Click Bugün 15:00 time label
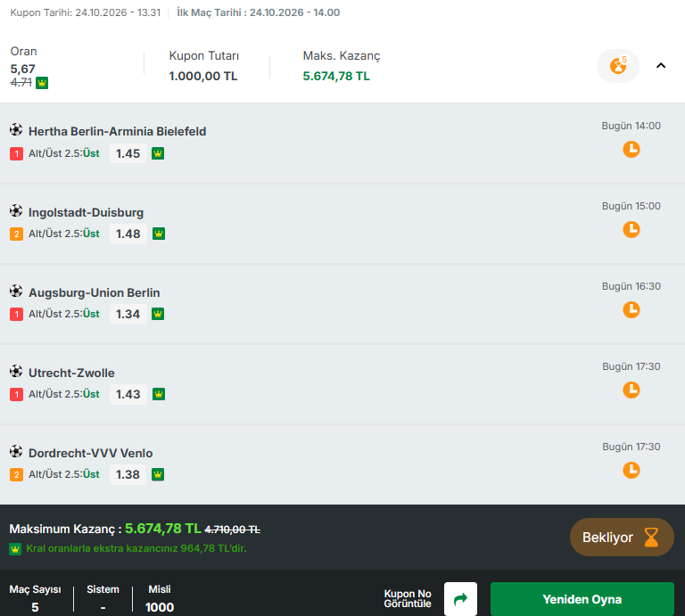The image size is (685, 616). click(631, 206)
